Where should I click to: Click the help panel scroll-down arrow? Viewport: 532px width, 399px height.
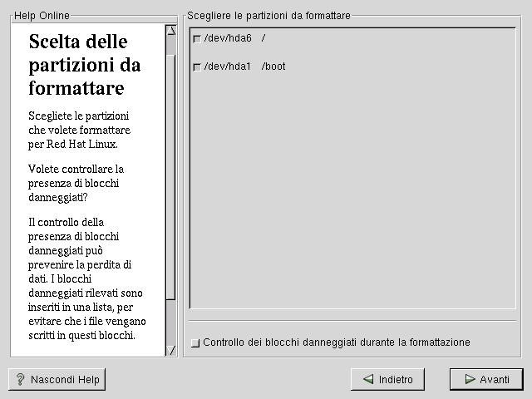[x=171, y=350]
